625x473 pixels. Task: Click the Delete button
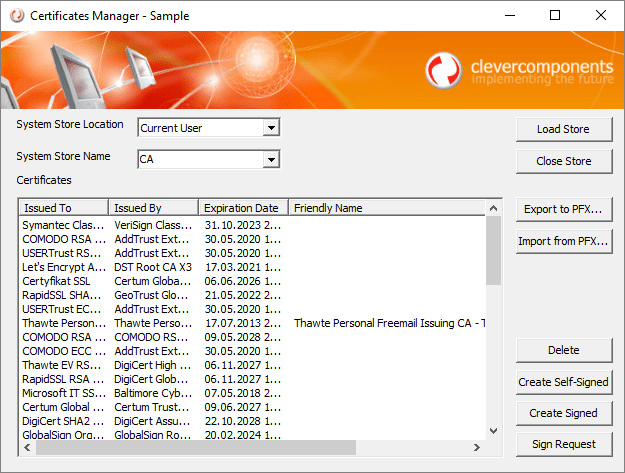coord(564,350)
